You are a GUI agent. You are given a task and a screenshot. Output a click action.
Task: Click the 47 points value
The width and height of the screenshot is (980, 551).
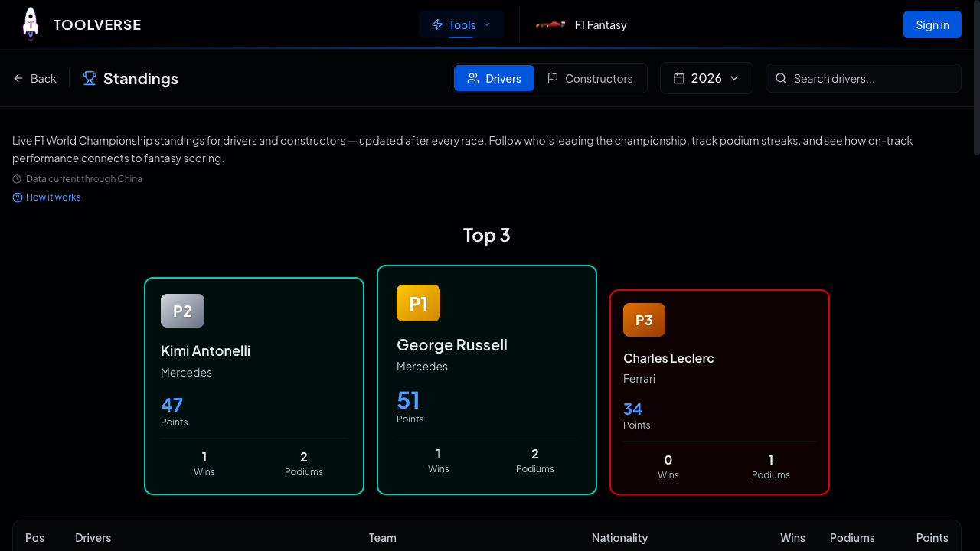coord(171,404)
